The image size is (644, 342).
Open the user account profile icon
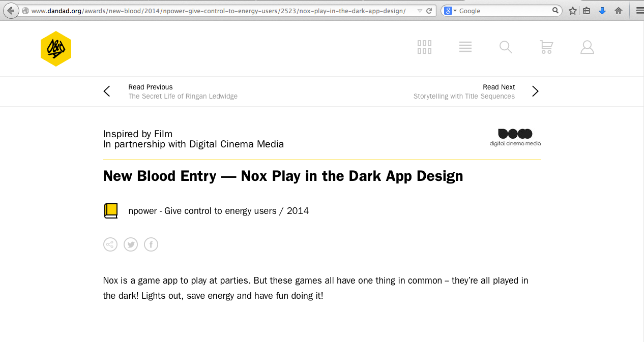coord(587,47)
